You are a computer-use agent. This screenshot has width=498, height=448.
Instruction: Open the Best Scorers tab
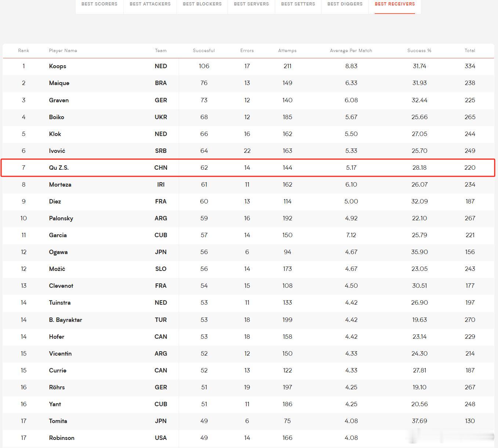click(99, 4)
